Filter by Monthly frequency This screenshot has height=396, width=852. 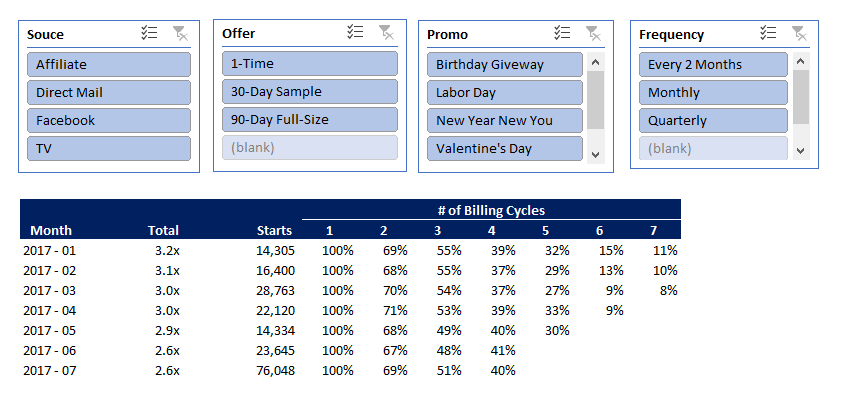click(x=713, y=93)
